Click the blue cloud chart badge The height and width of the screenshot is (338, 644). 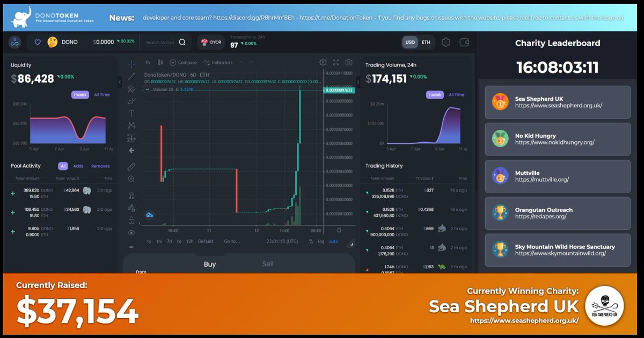150,215
